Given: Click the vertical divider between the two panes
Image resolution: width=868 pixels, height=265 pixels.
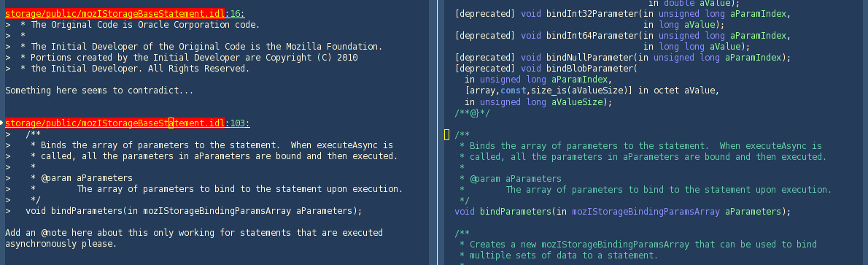Looking at the screenshot, I should 437,133.
